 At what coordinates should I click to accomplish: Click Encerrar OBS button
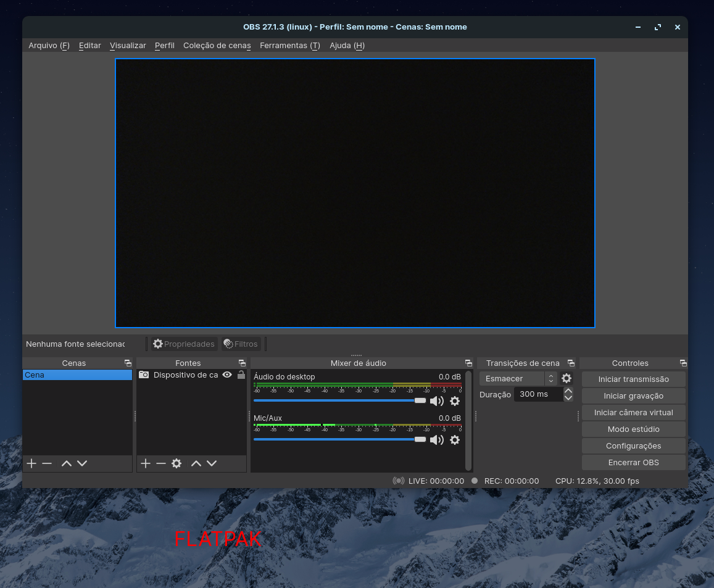[633, 462]
